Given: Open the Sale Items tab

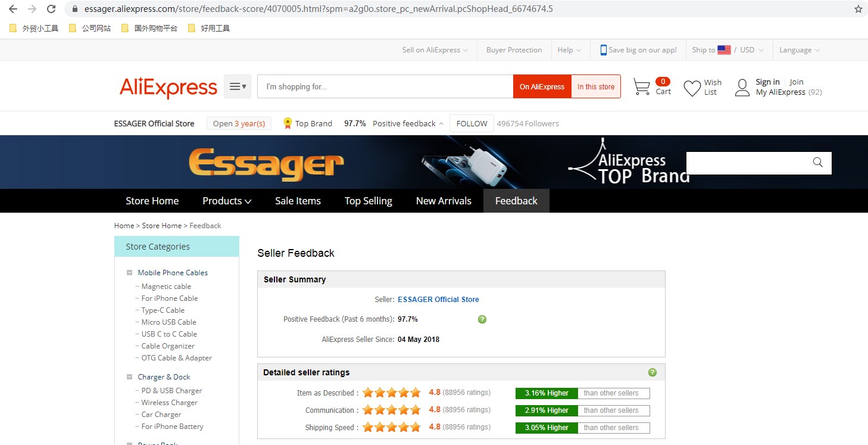Looking at the screenshot, I should point(298,201).
